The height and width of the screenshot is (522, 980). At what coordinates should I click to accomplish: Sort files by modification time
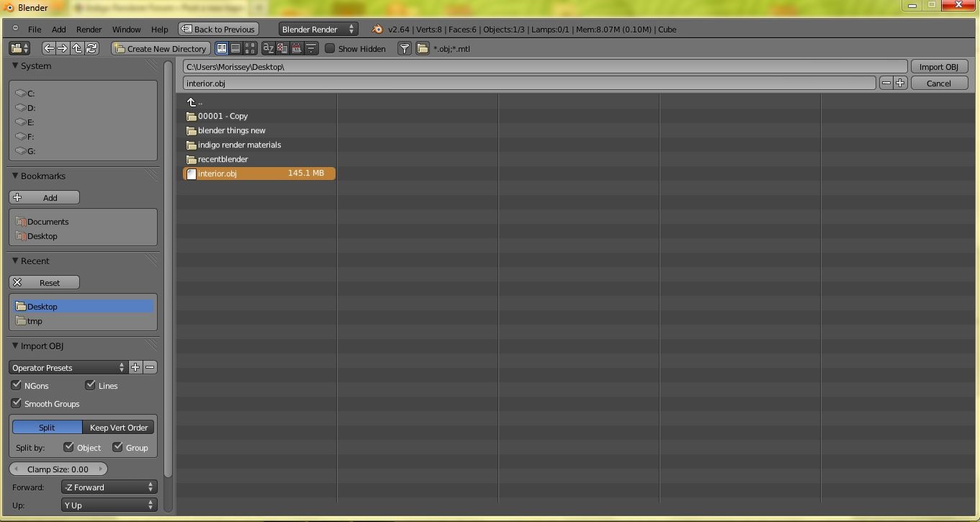(297, 48)
